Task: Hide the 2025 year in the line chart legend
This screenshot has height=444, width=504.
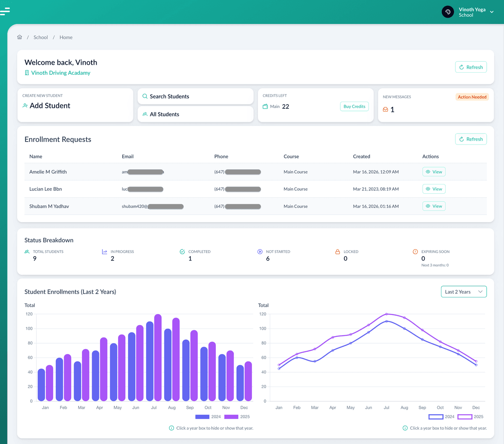Action: pos(465,416)
